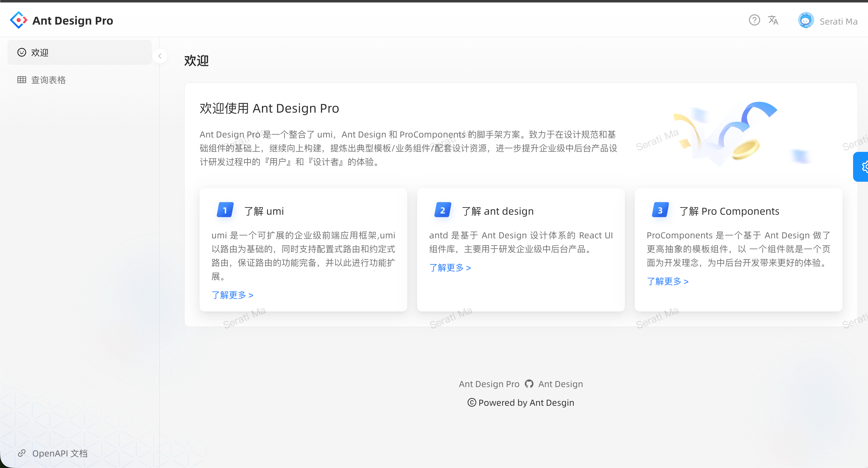Click 了解更多 under 了解 ant design
Image resolution: width=868 pixels, height=468 pixels.
(450, 268)
